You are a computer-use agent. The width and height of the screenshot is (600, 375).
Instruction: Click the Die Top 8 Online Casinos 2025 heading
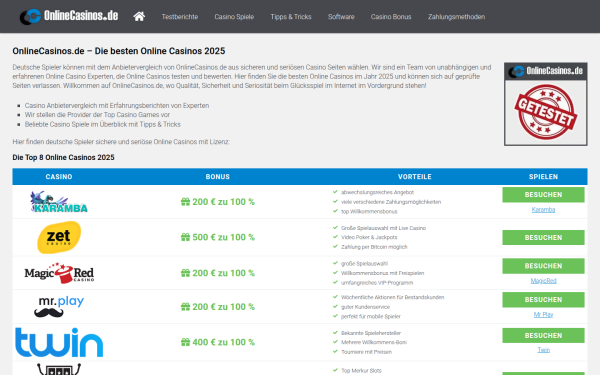point(63,157)
